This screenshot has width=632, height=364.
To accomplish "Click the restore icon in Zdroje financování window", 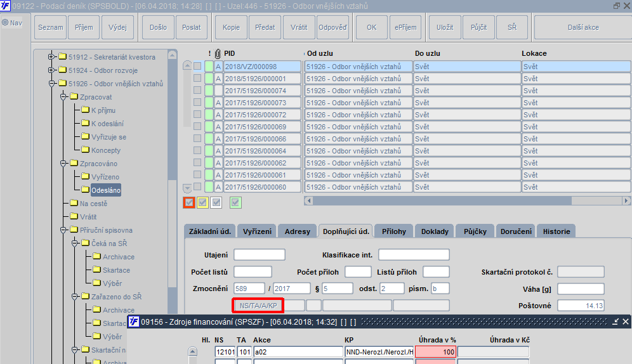I will pos(616,322).
